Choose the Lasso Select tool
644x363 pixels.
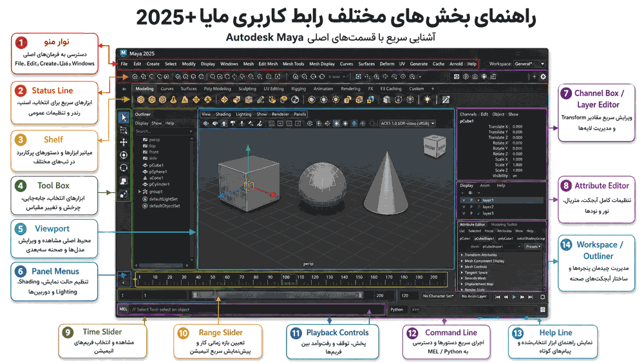124,130
